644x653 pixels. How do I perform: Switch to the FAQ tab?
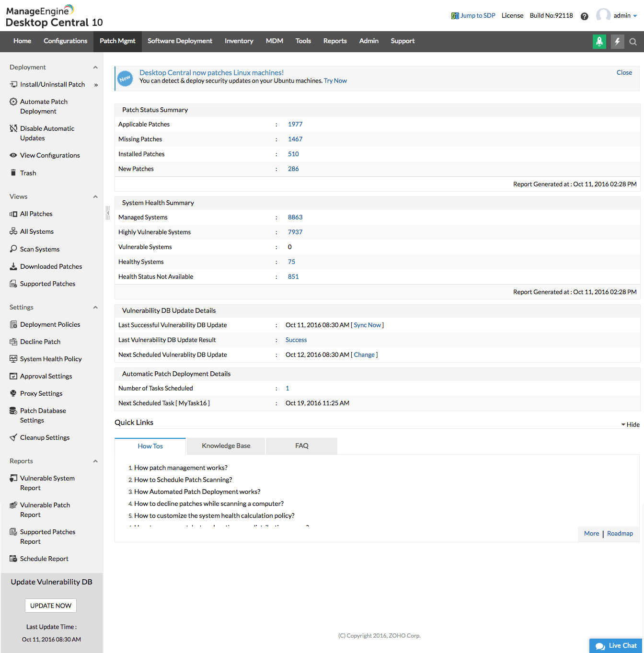302,446
